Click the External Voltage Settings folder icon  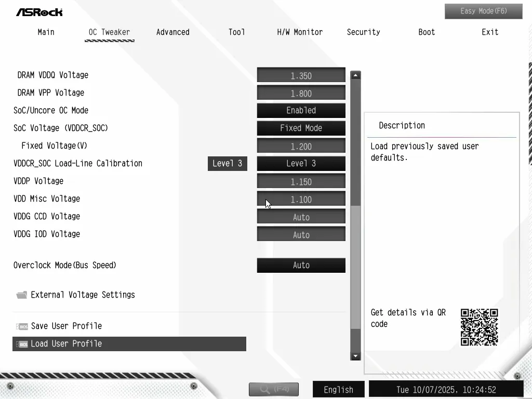point(21,295)
